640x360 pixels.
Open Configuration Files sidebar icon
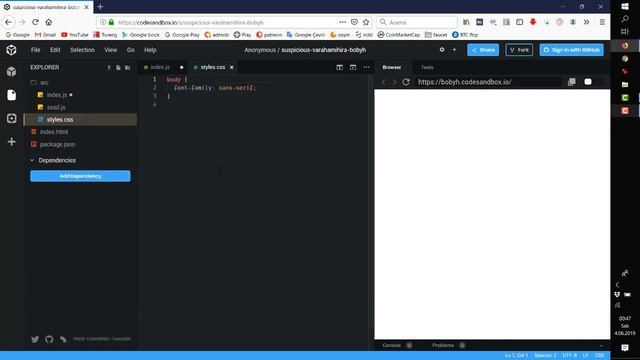pos(11,118)
